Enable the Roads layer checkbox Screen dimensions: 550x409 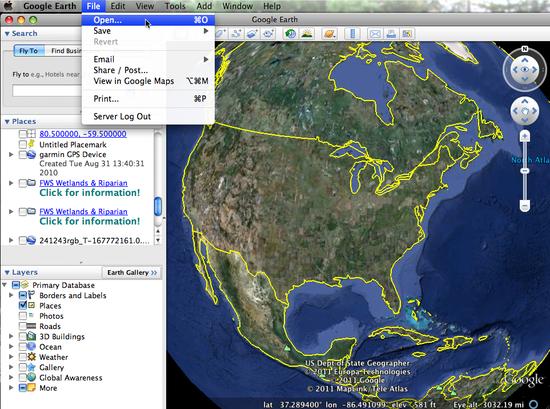pyautogui.click(x=23, y=326)
